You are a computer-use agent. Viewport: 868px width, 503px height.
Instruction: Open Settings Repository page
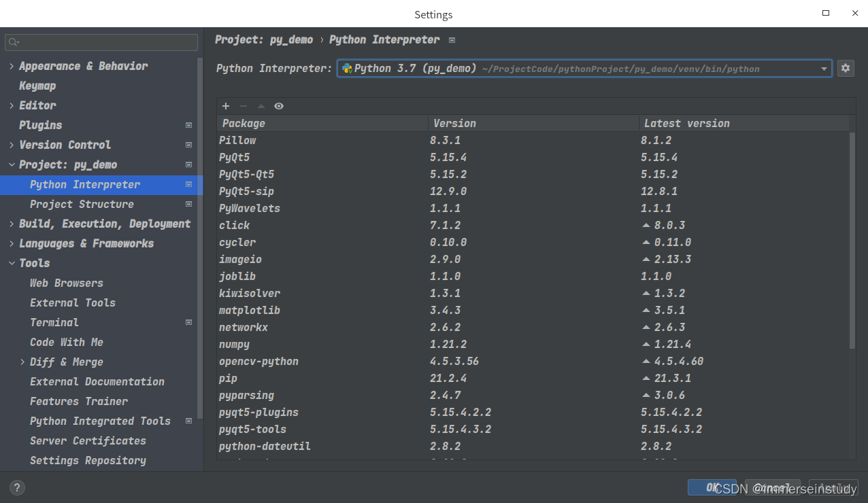(x=88, y=460)
